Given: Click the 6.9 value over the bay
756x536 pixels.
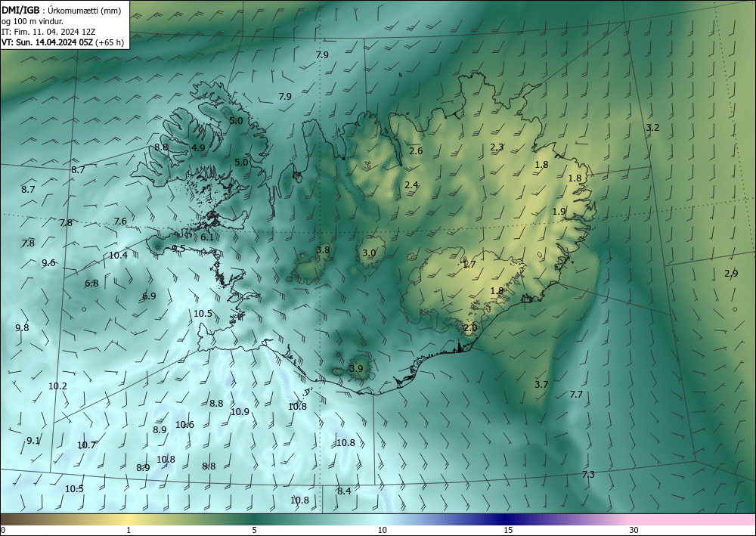Looking at the screenshot, I should tap(149, 296).
